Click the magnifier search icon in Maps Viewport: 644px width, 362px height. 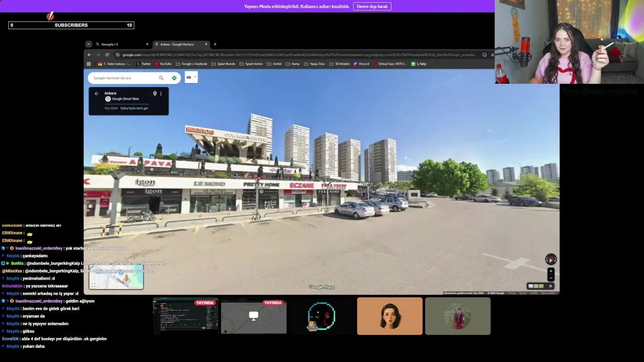click(x=162, y=78)
